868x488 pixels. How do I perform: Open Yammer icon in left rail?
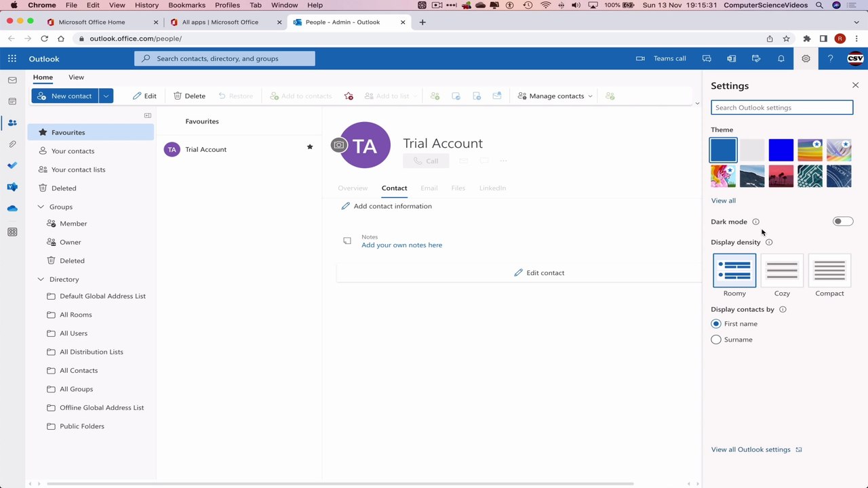[x=12, y=187]
